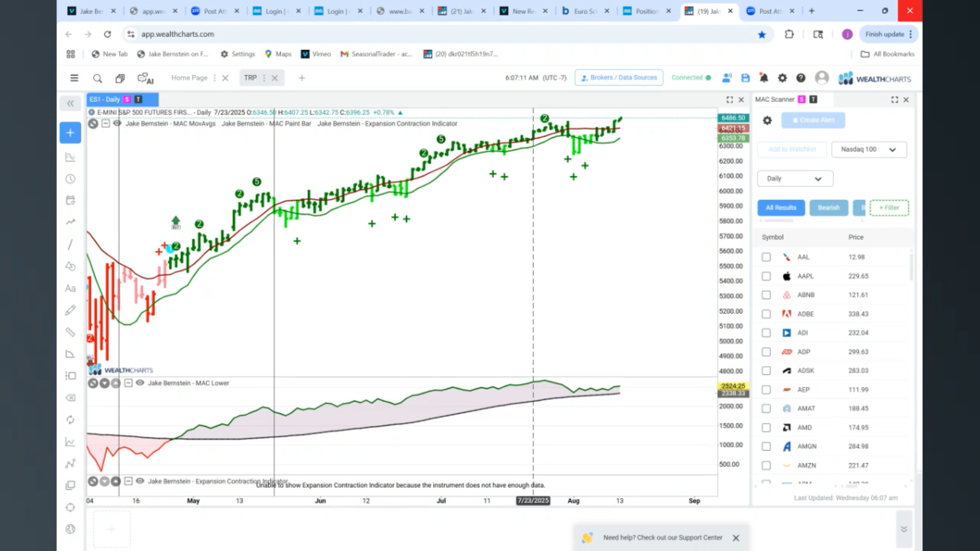Toggle visibility of the MAC MovAvgs indicators row

[117, 123]
